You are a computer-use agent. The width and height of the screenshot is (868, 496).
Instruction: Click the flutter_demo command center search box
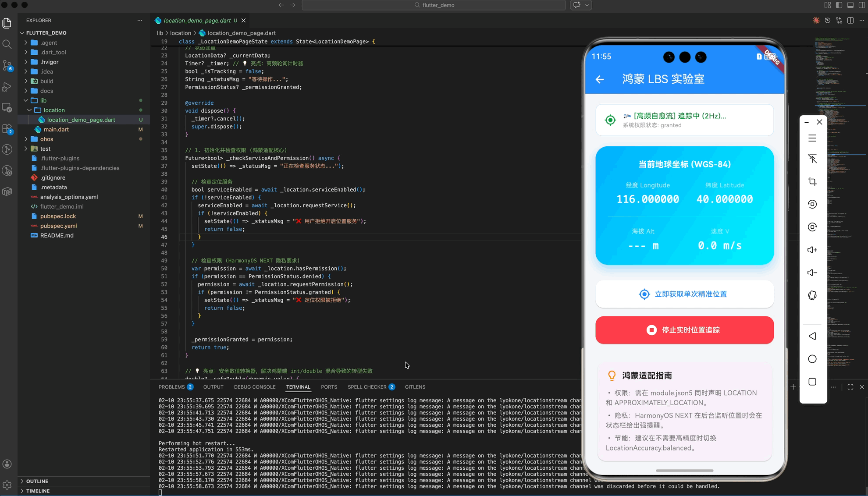434,5
